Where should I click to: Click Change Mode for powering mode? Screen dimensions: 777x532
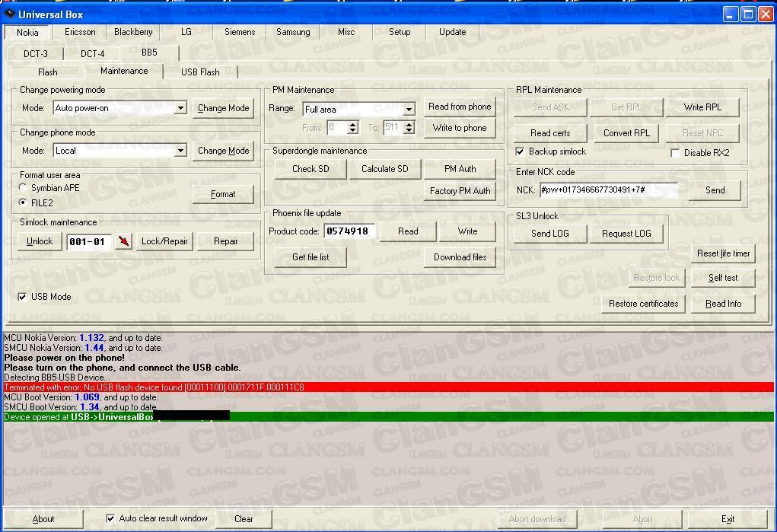(x=224, y=108)
